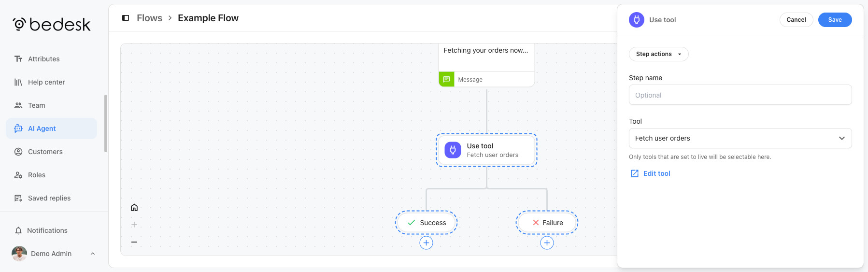Viewport: 868px width, 272px height.
Task: Zoom out the canvas with the minus icon
Action: pyautogui.click(x=134, y=242)
